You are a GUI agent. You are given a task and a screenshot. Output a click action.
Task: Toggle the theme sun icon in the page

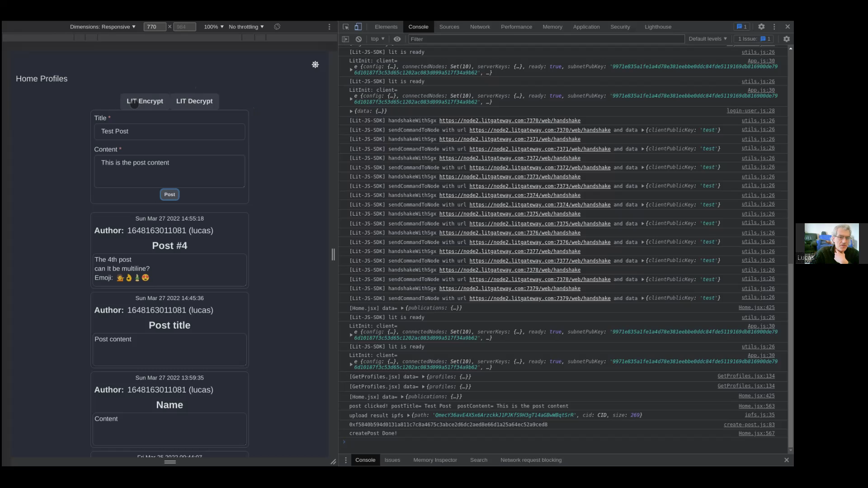315,65
